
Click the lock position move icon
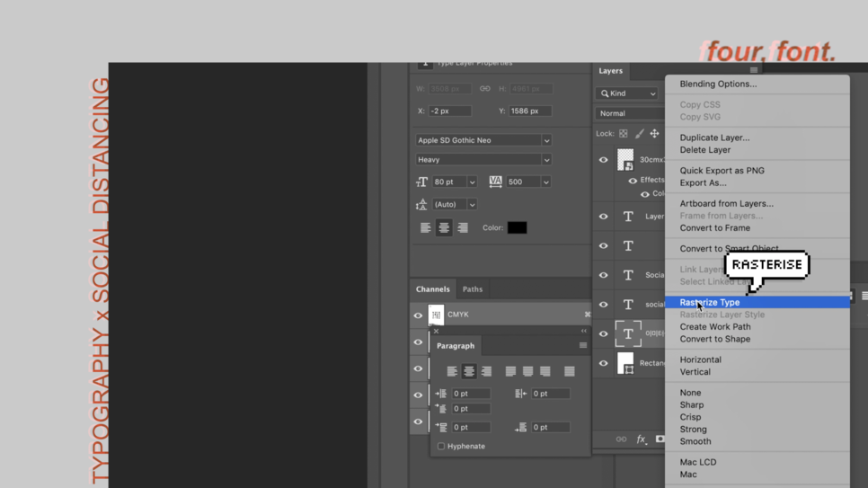[x=654, y=134]
